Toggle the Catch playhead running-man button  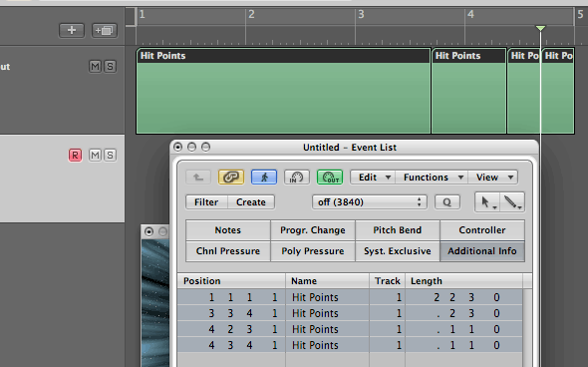264,178
